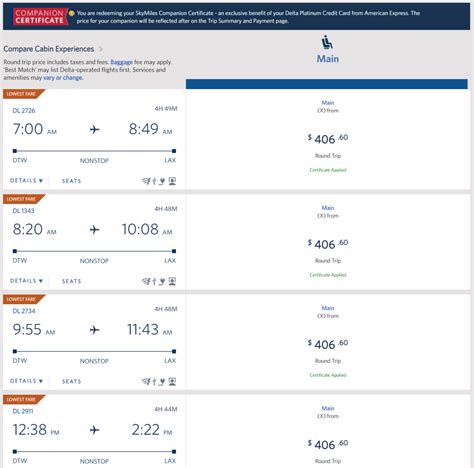
Task: Expand Details for the 8:20 AM flight
Action: click(x=27, y=281)
